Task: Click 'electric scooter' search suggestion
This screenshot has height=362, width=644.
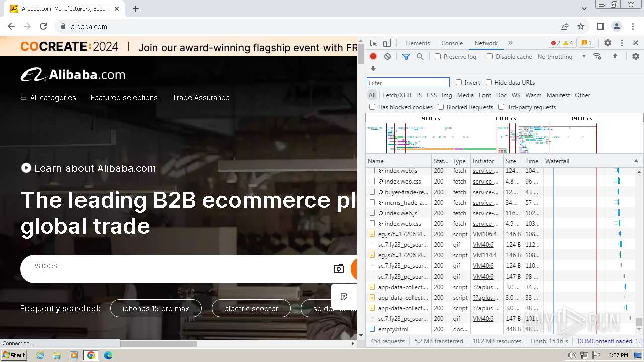Action: tap(251, 308)
